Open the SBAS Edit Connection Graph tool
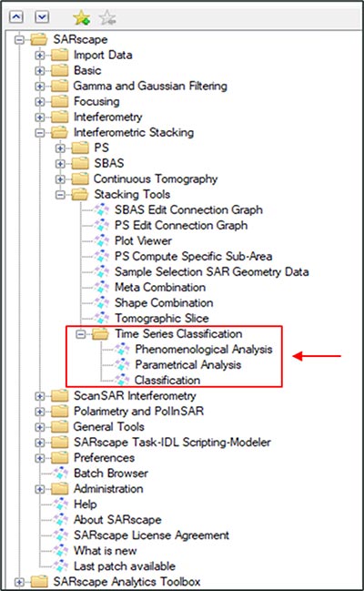The image size is (364, 591). (x=188, y=209)
